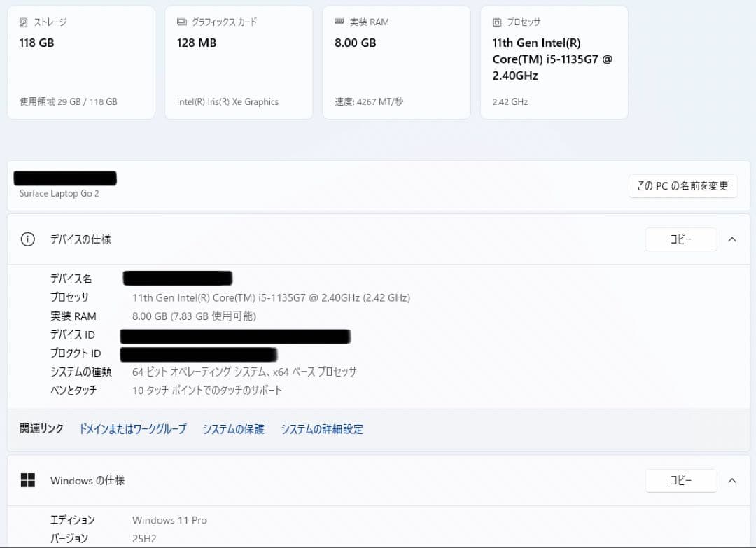756x548 pixels.
Task: Click Windows 11 Pro edition value
Action: (169, 520)
